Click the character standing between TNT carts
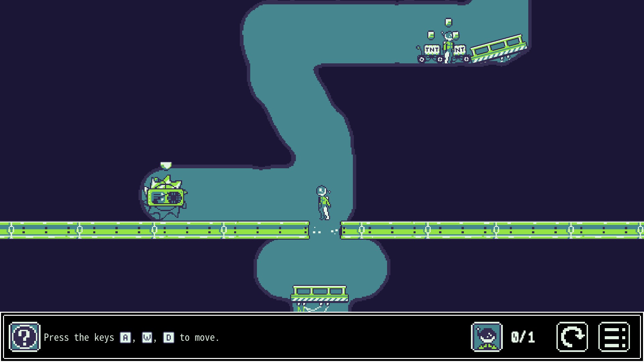This screenshot has height=362, width=644. tap(448, 47)
